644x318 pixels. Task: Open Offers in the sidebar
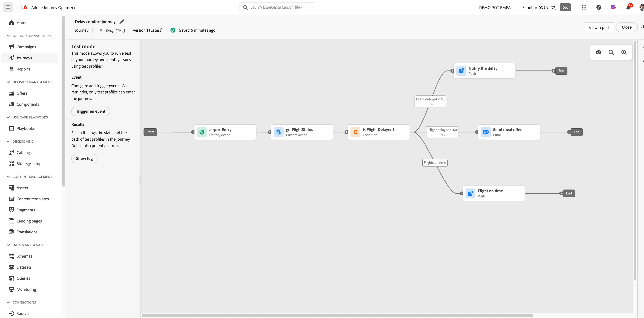(29, 93)
